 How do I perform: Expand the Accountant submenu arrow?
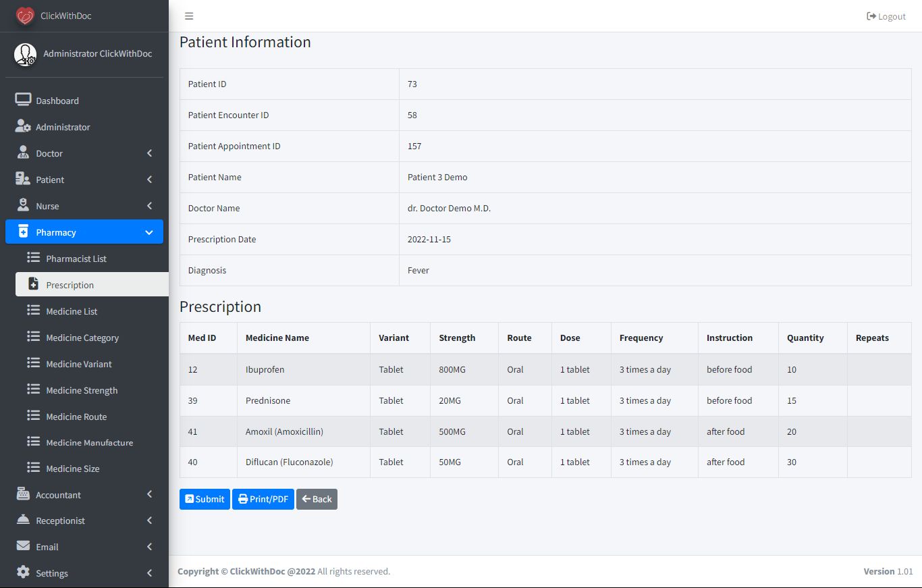(149, 495)
